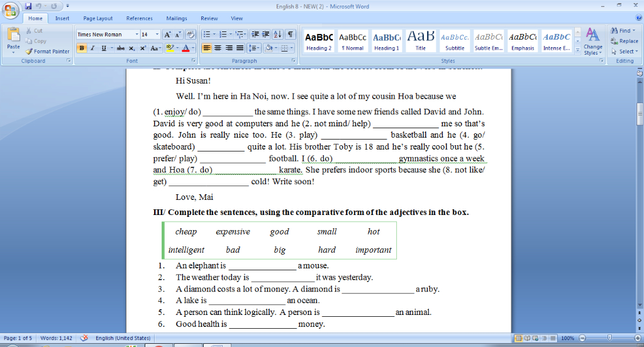The width and height of the screenshot is (644, 347).
Task: Open Find in the Editing group
Action: (x=622, y=30)
